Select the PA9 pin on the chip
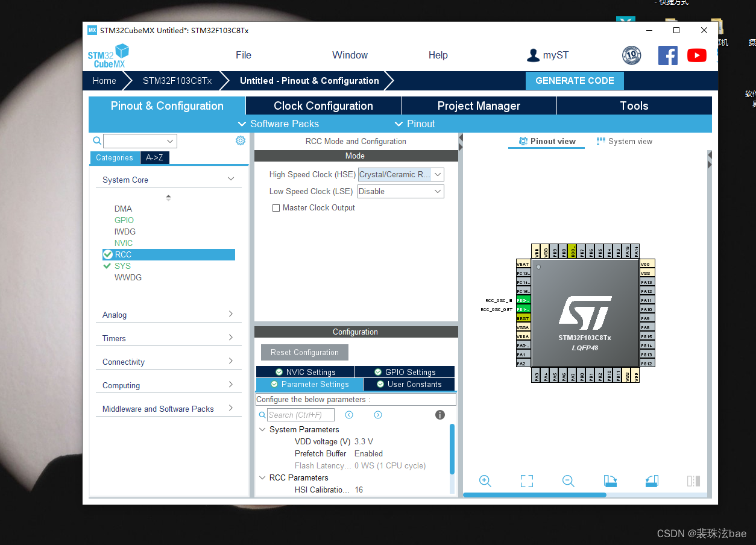 pyautogui.click(x=647, y=318)
